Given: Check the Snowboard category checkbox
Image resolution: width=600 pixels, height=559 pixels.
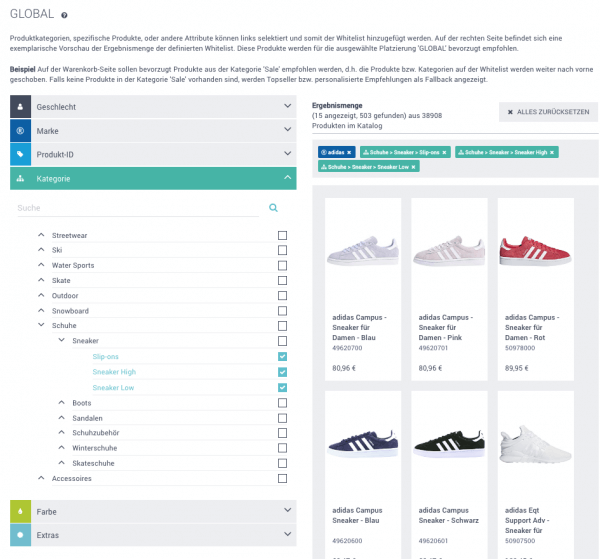Looking at the screenshot, I should click(282, 311).
